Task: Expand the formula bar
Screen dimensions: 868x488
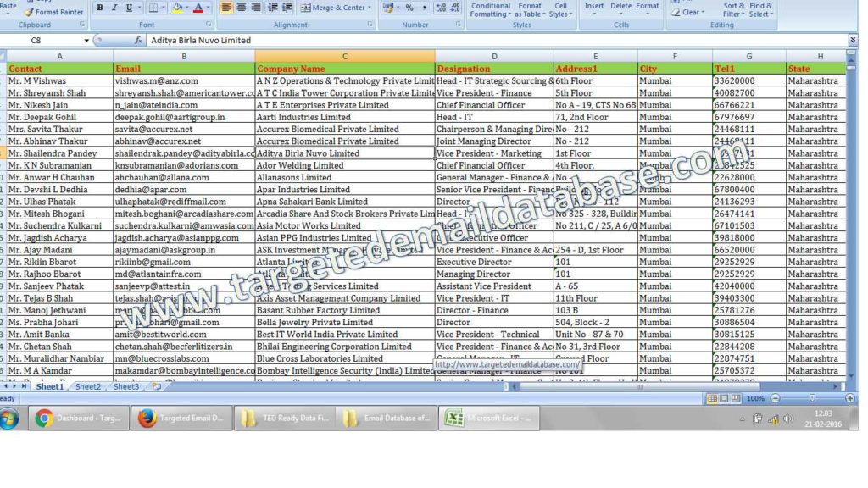Action: pyautogui.click(x=853, y=40)
